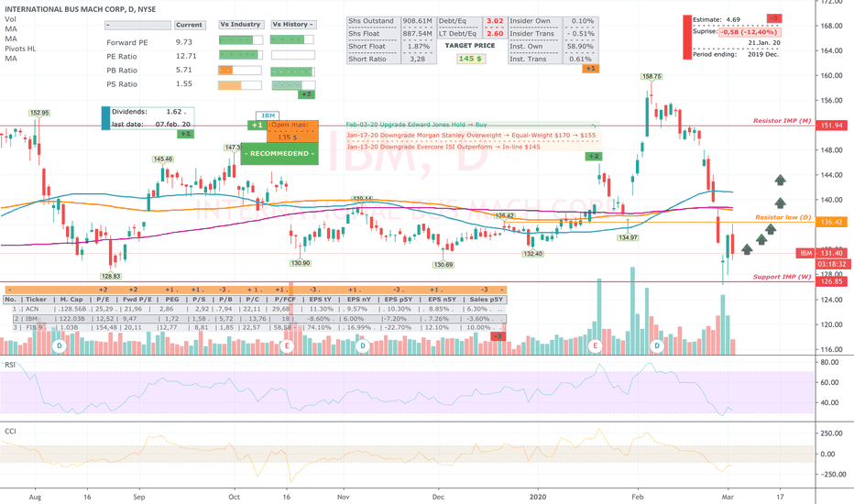Click the 158.75 pivot high label
Viewport: 854px width, 504px height.
point(651,77)
